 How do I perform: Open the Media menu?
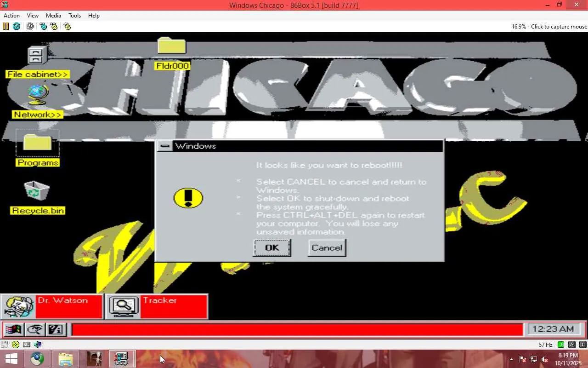(53, 15)
